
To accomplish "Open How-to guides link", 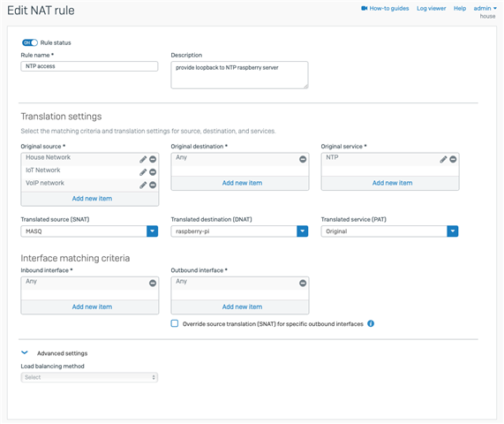I will tap(385, 8).
